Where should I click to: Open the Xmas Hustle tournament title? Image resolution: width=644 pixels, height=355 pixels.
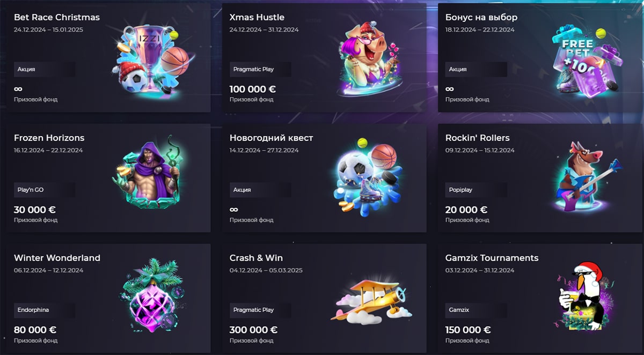[257, 17]
